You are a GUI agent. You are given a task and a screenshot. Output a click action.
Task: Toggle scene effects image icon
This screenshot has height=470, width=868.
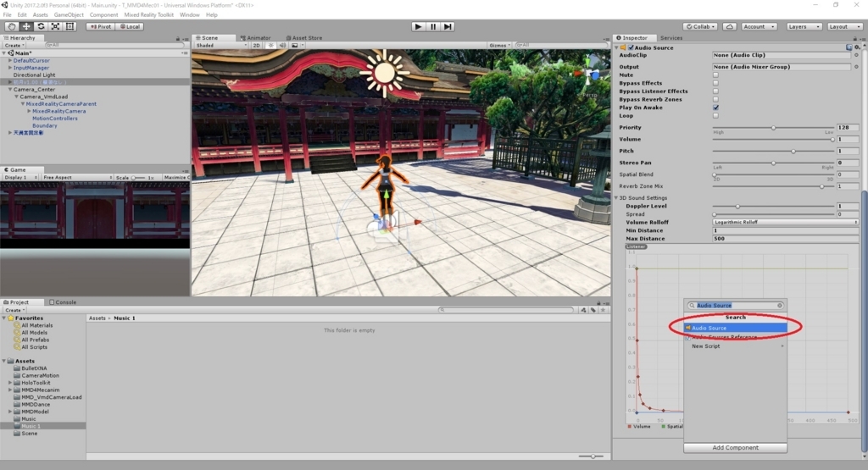(295, 46)
